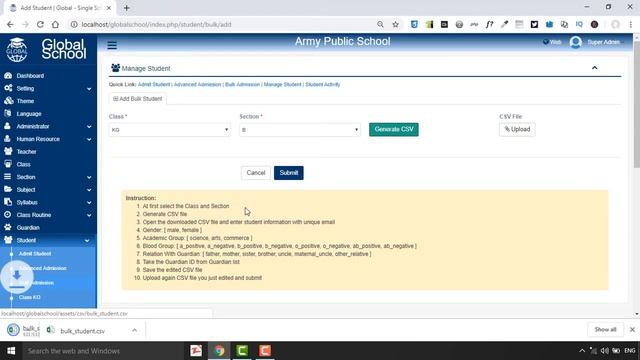Image resolution: width=640 pixels, height=360 pixels.
Task: Click the Class Routine clock icon
Action: pos(7,215)
